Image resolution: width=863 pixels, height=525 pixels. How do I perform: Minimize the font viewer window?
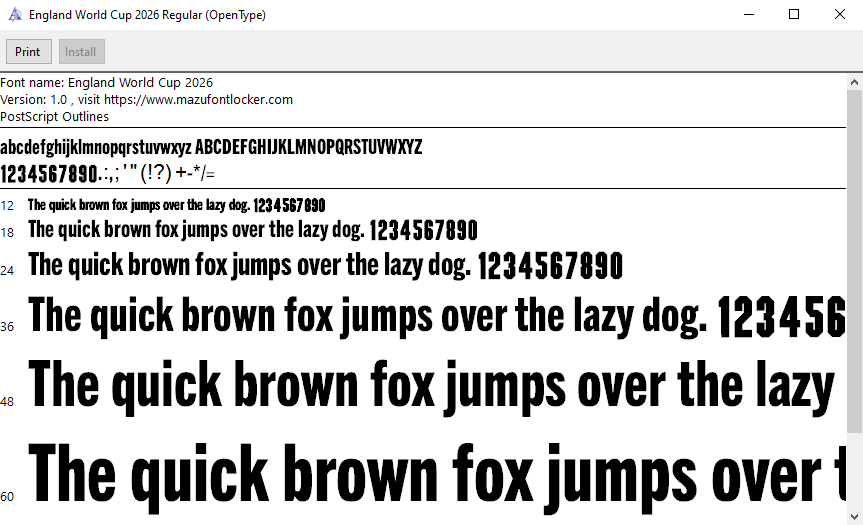[x=748, y=15]
